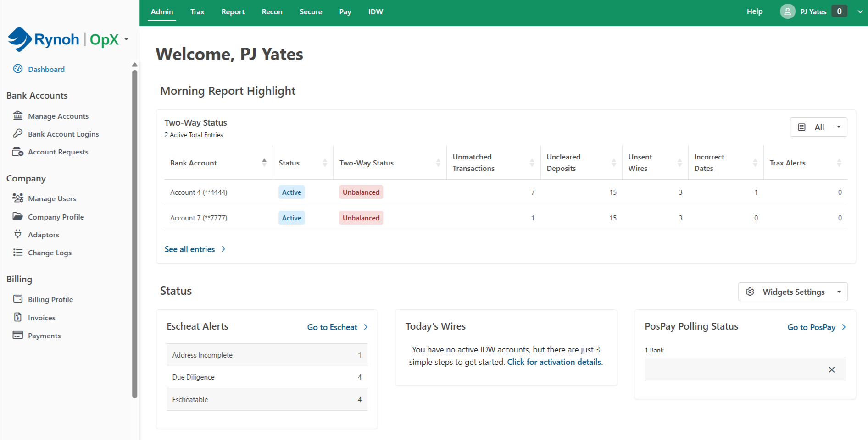This screenshot has height=440, width=868.
Task: Click the Bank Account Logins key icon
Action: (18, 133)
